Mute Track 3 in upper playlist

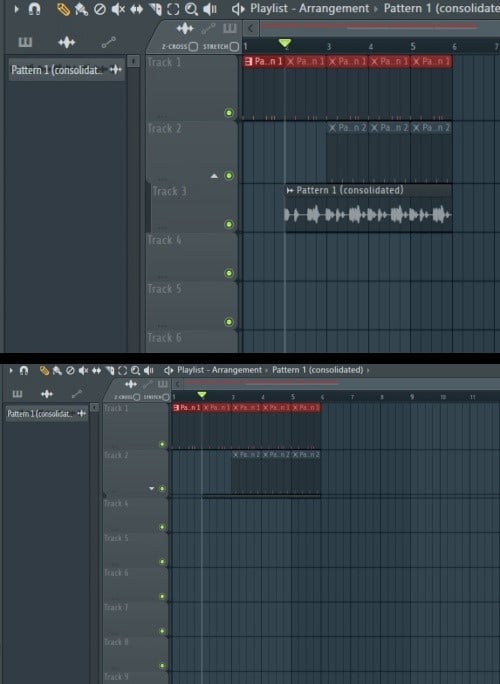point(229,224)
